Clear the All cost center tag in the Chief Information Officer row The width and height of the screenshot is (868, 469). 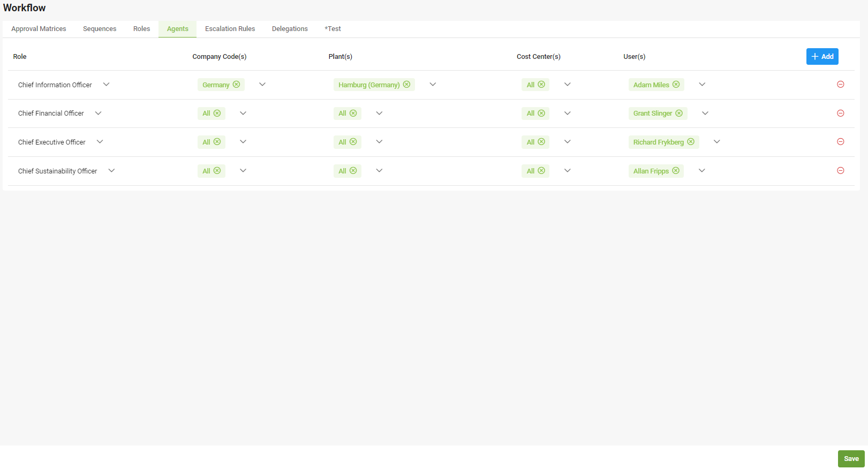pos(541,85)
